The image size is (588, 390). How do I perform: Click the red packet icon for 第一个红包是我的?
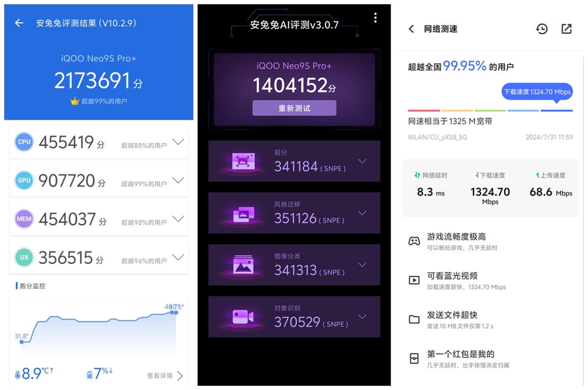click(414, 359)
